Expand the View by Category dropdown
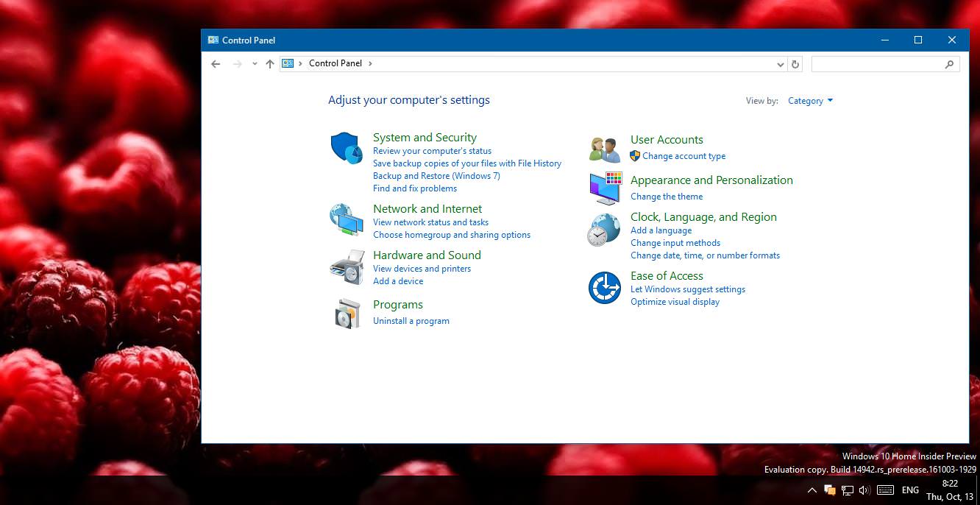The image size is (980, 505). (x=810, y=101)
